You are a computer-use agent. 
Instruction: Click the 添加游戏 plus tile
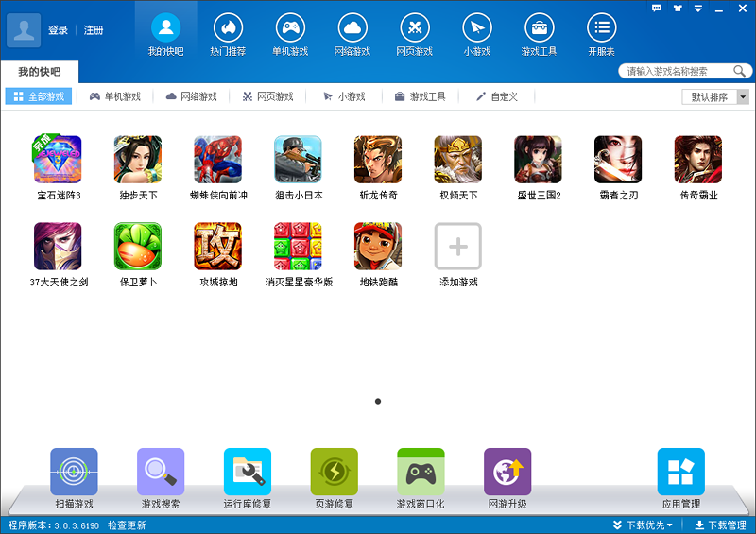458,247
